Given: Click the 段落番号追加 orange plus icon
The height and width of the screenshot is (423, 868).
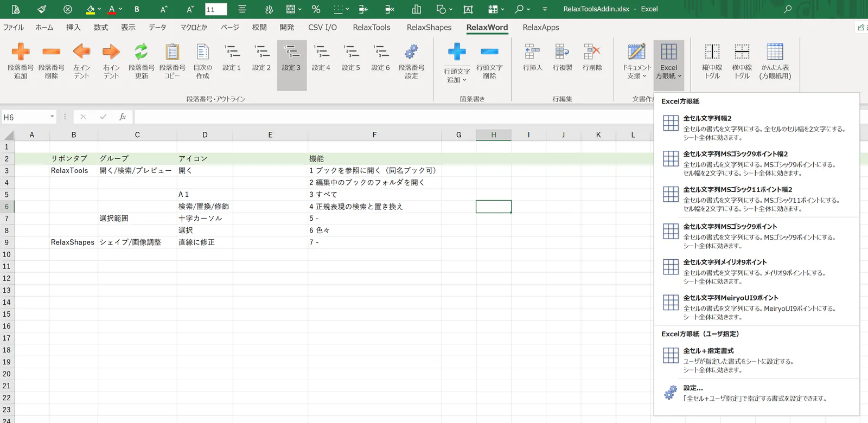Looking at the screenshot, I should click(21, 52).
